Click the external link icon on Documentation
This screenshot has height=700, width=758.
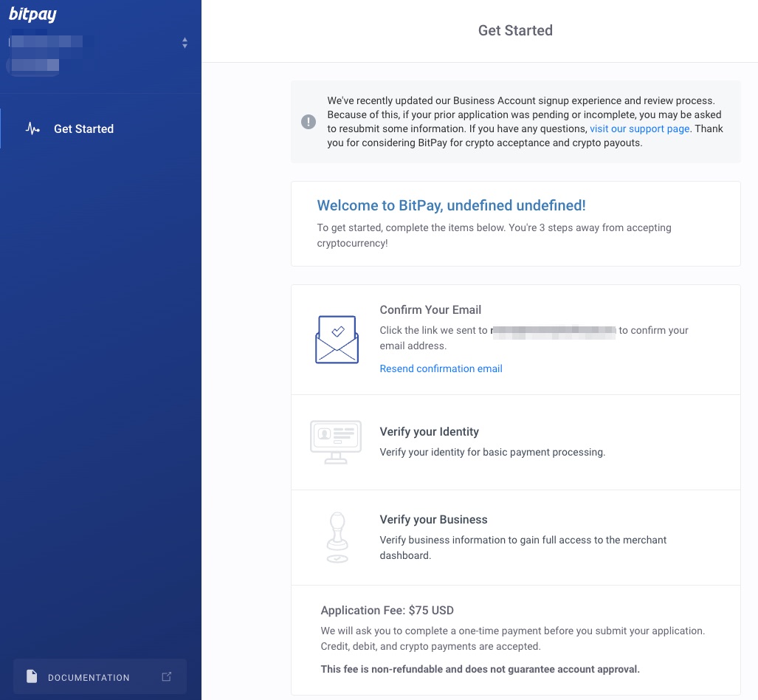[166, 676]
